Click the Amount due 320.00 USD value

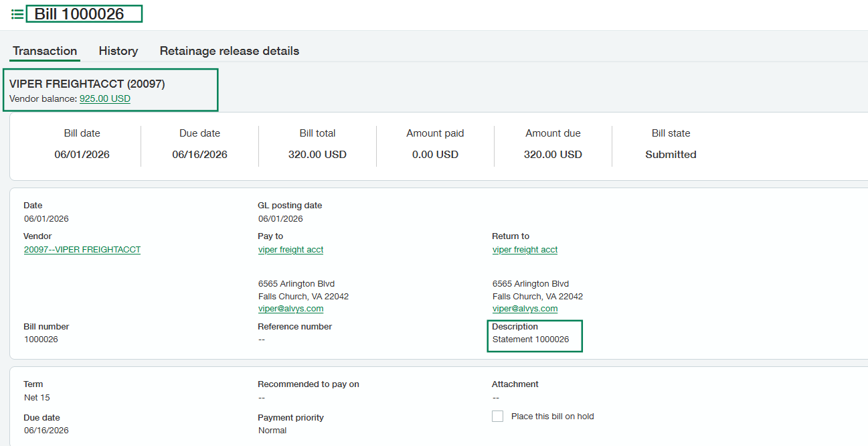tap(553, 155)
